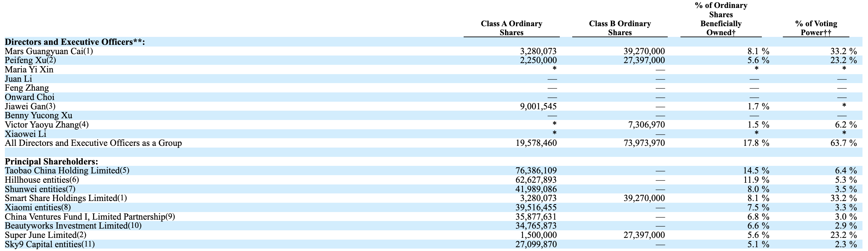Click the Principal Shareholders heading
The height and width of the screenshot is (251, 868).
pos(51,162)
